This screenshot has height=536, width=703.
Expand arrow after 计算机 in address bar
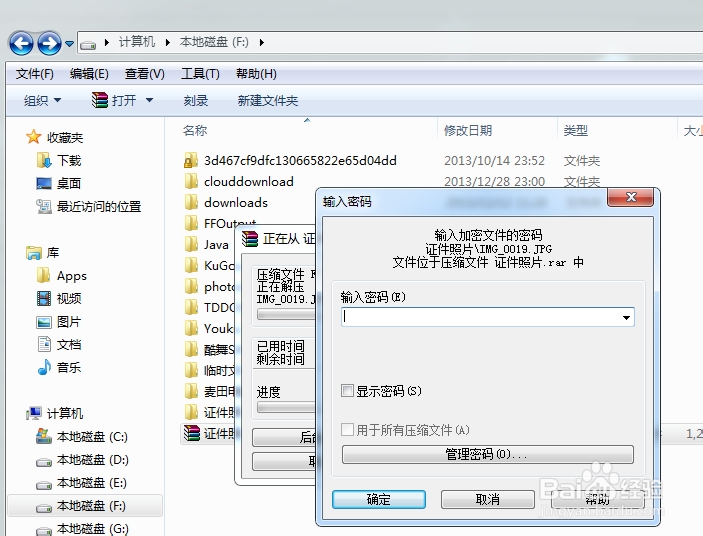click(x=168, y=43)
